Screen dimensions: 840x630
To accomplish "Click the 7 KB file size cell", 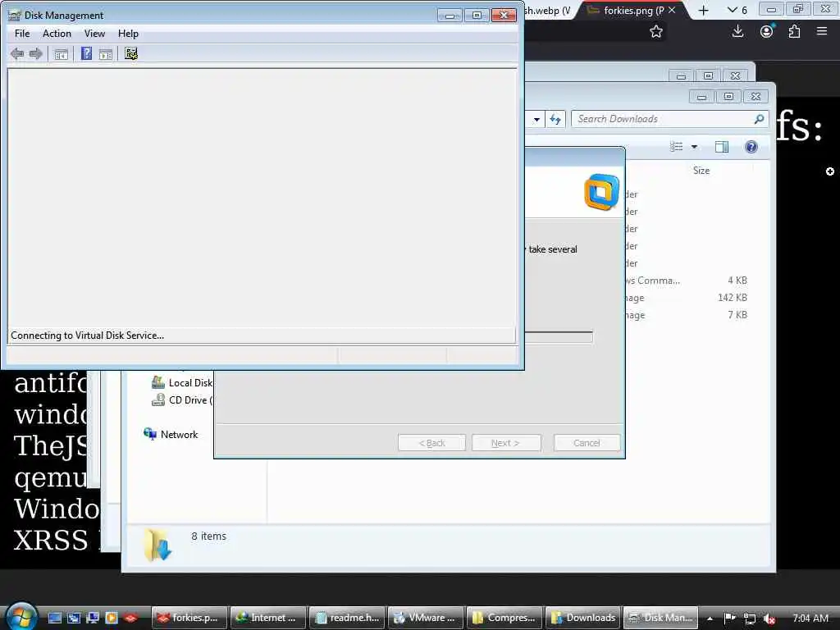I will point(737,314).
